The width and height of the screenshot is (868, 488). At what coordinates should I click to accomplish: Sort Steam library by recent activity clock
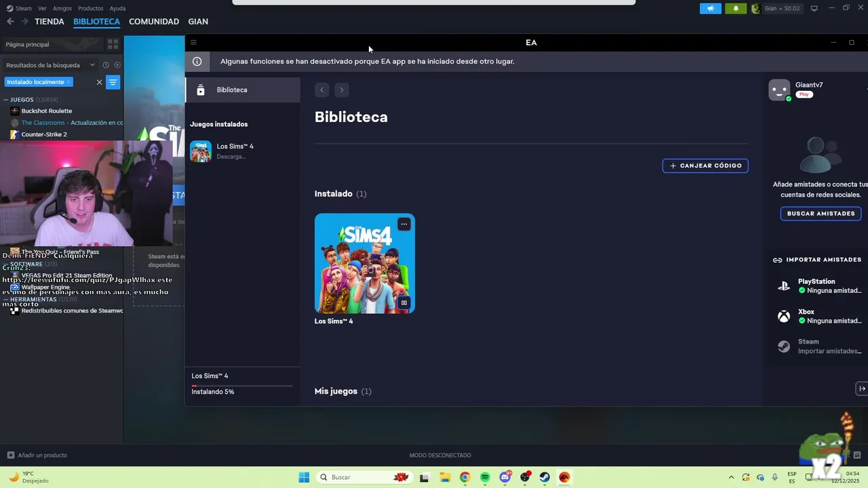[x=106, y=65]
